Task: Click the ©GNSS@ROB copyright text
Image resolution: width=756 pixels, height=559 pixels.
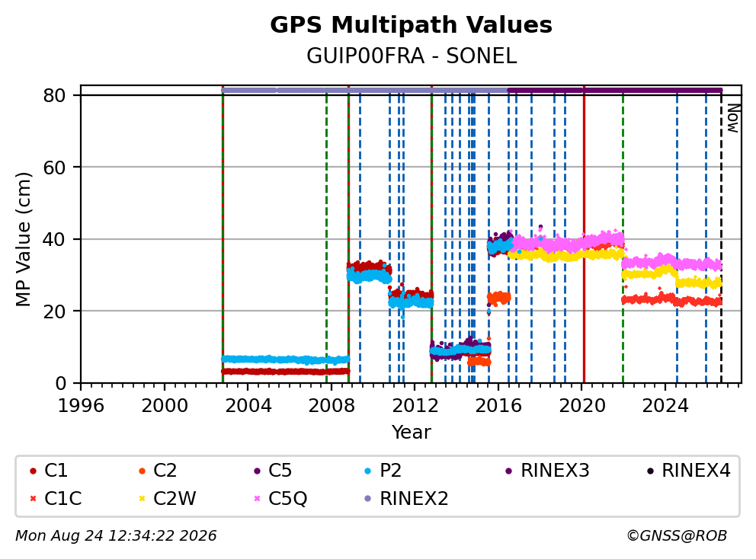Action: (677, 536)
